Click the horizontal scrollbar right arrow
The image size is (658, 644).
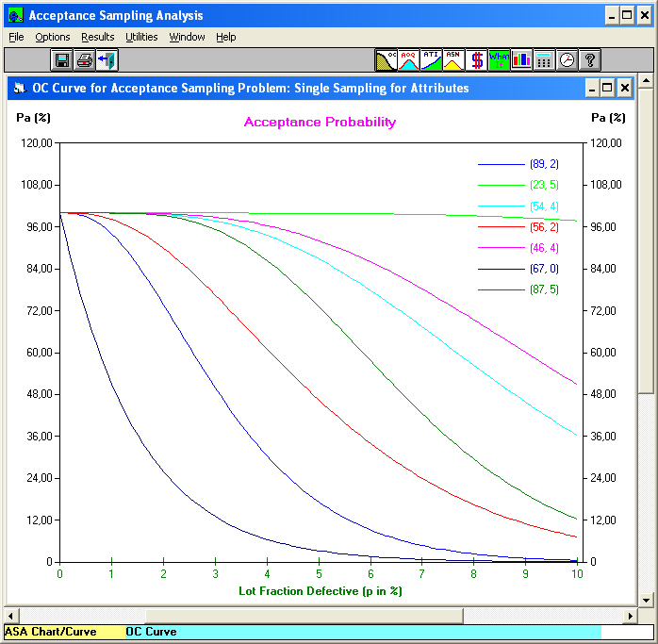click(x=630, y=616)
